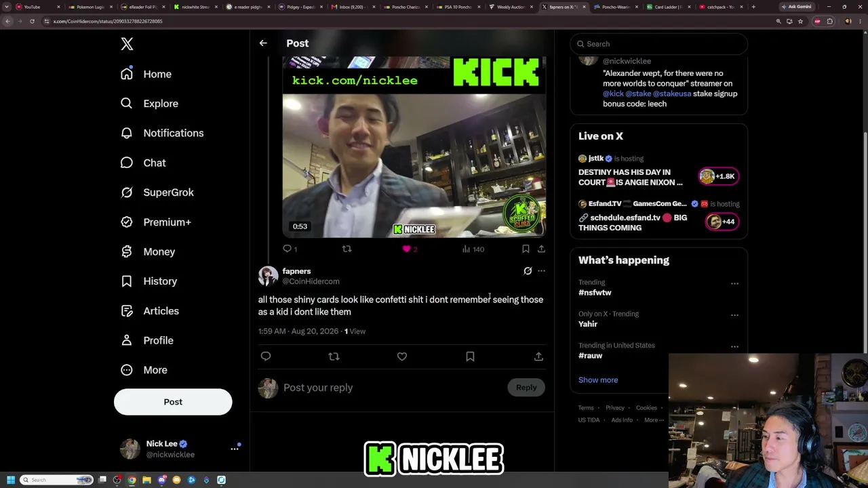This screenshot has width=868, height=488.
Task: Share fapners' reply
Action: 538,357
